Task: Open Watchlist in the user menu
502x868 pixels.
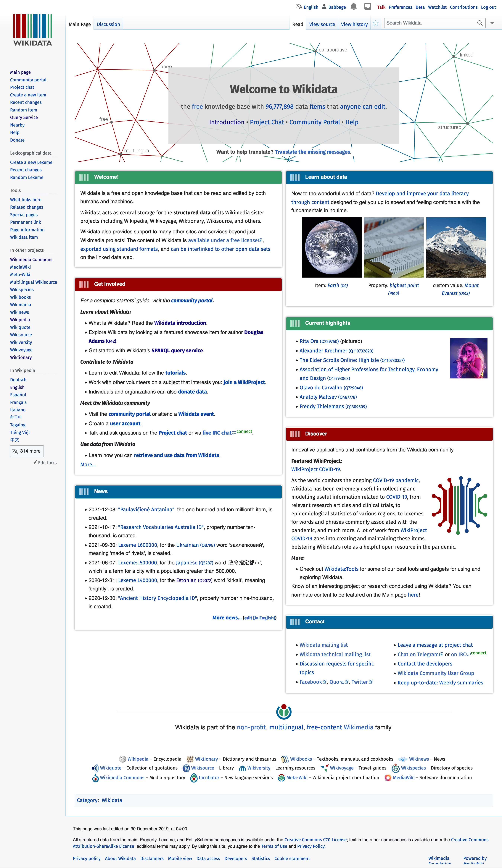Action: (x=437, y=7)
